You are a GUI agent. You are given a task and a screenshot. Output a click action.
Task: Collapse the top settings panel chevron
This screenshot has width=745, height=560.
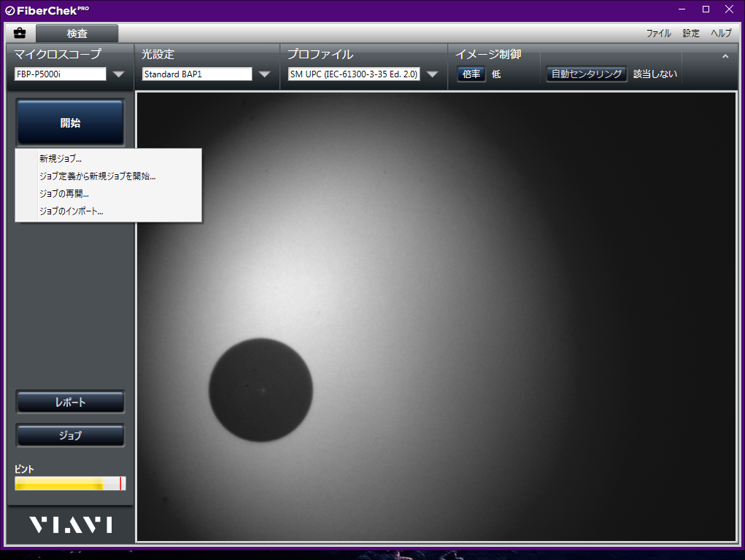(725, 56)
